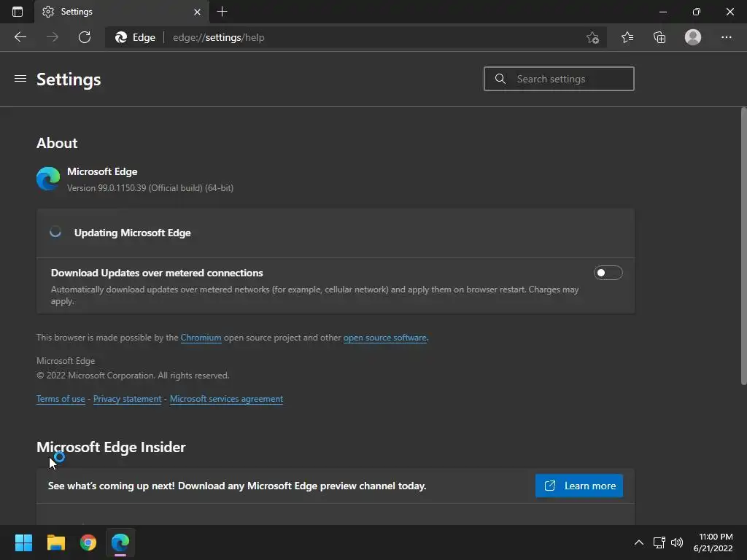747x560 pixels.
Task: Click the address bar URL edge://settings/help
Action: pyautogui.click(x=219, y=37)
